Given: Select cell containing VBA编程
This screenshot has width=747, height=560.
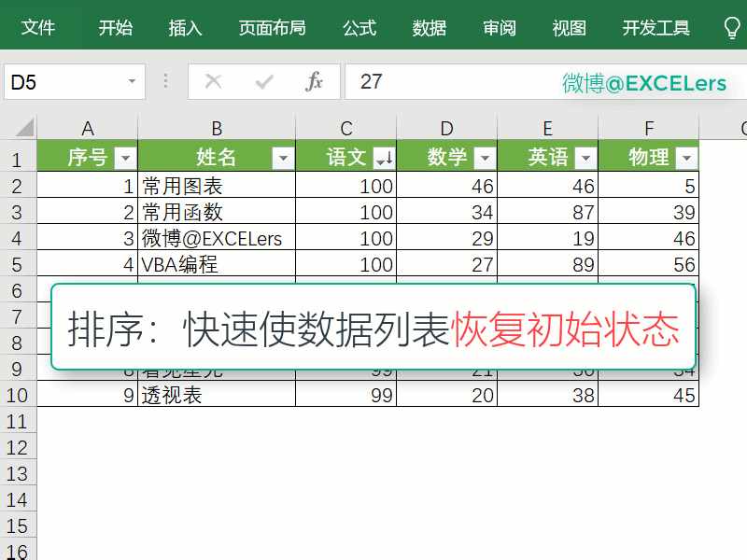Looking at the screenshot, I should [x=217, y=264].
